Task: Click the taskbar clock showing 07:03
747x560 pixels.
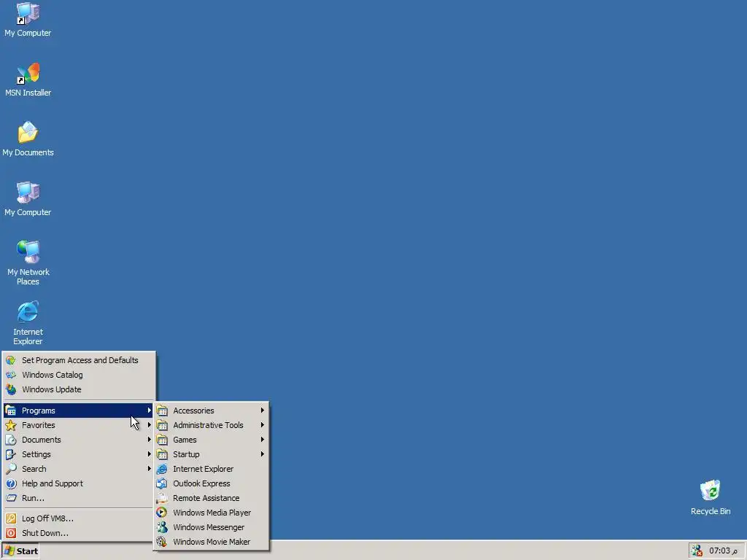Action: [722, 551]
